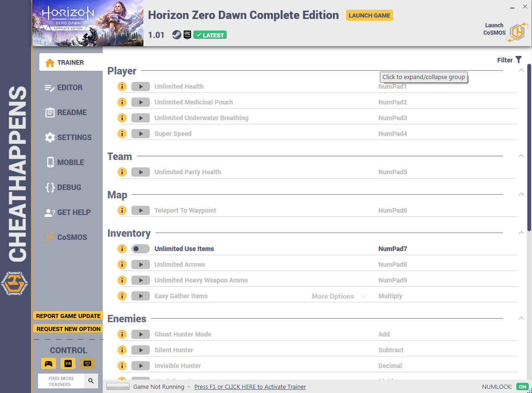Show info for Unlimited Underwater Breathing
The width and height of the screenshot is (532, 393).
(122, 118)
